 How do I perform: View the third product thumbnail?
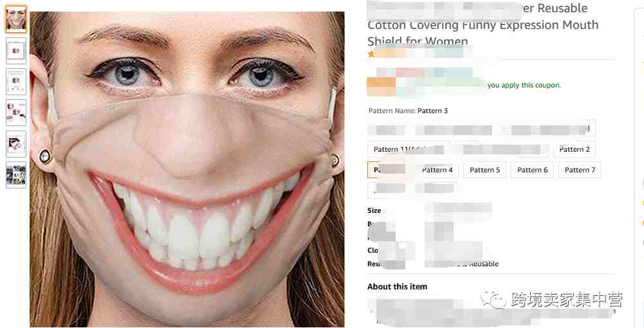(16, 82)
